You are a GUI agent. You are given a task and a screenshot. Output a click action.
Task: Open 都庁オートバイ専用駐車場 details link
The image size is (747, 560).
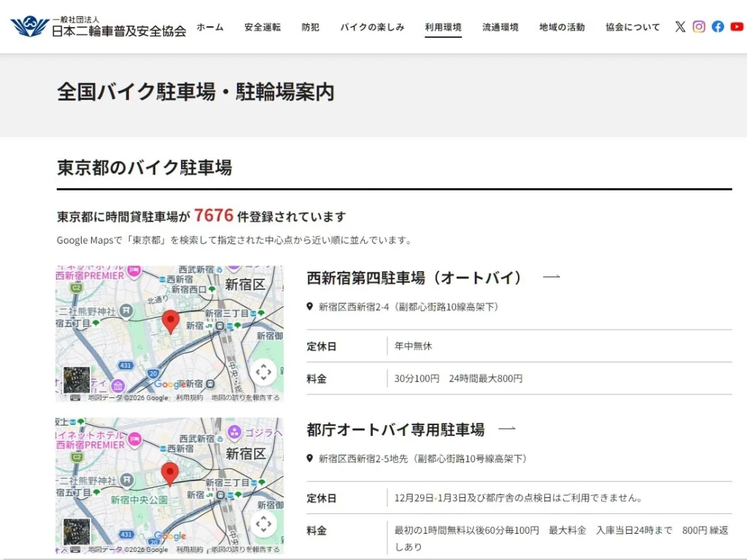pyautogui.click(x=395, y=429)
